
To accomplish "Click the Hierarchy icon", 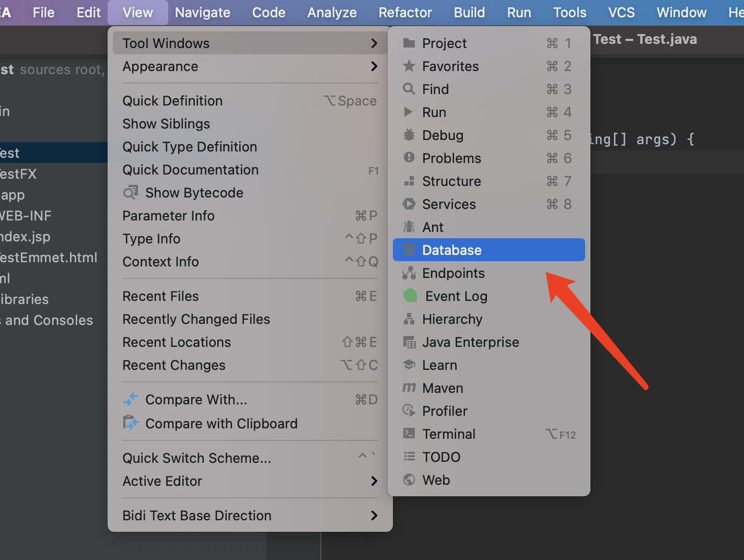I will [409, 319].
